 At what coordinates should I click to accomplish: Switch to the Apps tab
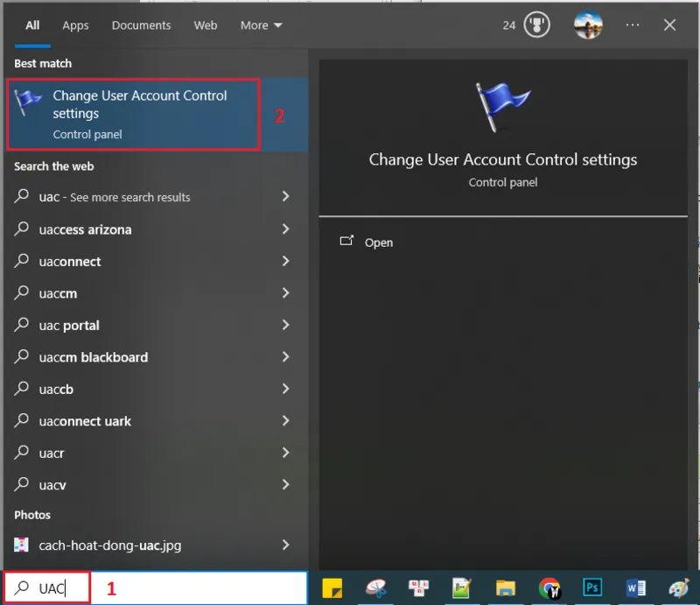click(75, 25)
